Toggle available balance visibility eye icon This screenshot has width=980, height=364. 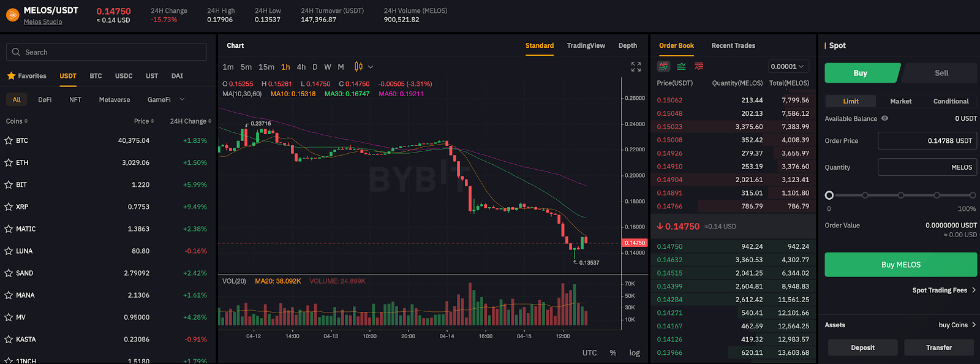(885, 118)
